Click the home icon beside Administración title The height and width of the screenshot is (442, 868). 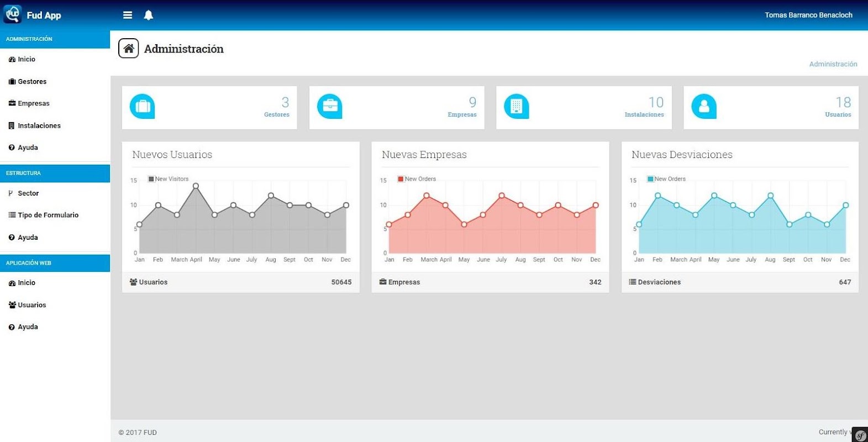(129, 49)
